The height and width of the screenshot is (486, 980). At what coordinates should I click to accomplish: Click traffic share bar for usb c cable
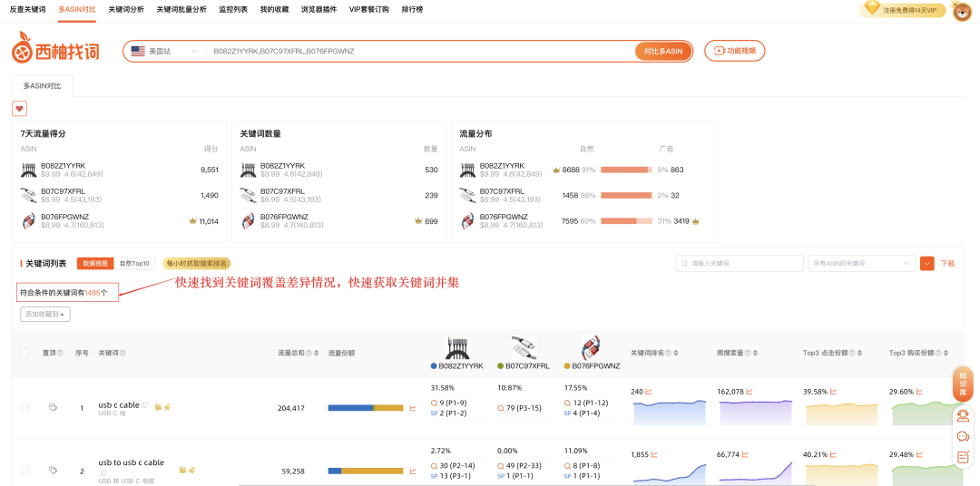(x=366, y=408)
